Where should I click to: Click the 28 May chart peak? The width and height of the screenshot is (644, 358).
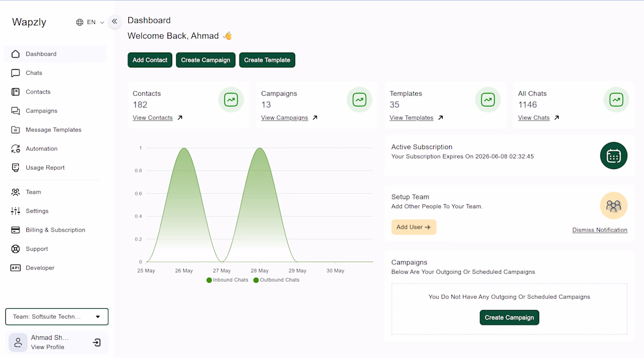click(x=259, y=148)
